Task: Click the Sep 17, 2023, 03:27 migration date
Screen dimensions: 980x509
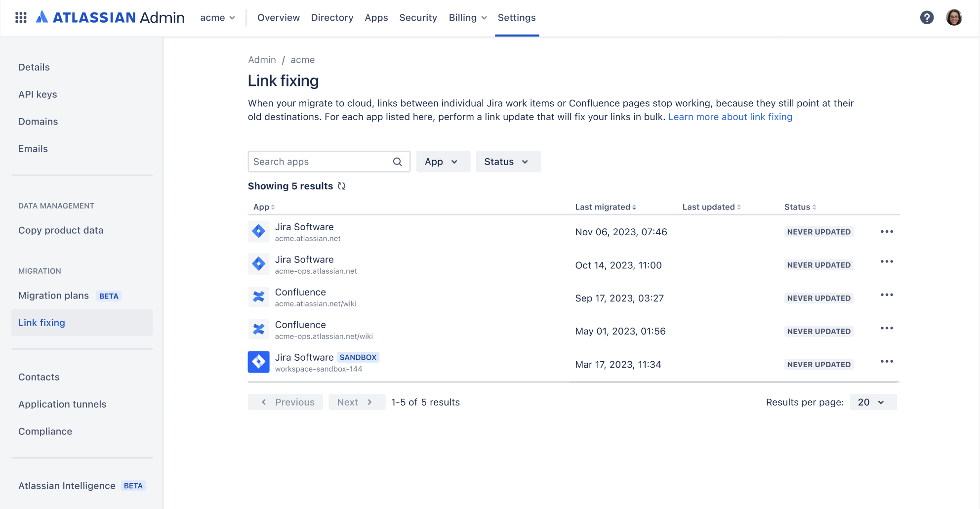Action: pos(619,298)
